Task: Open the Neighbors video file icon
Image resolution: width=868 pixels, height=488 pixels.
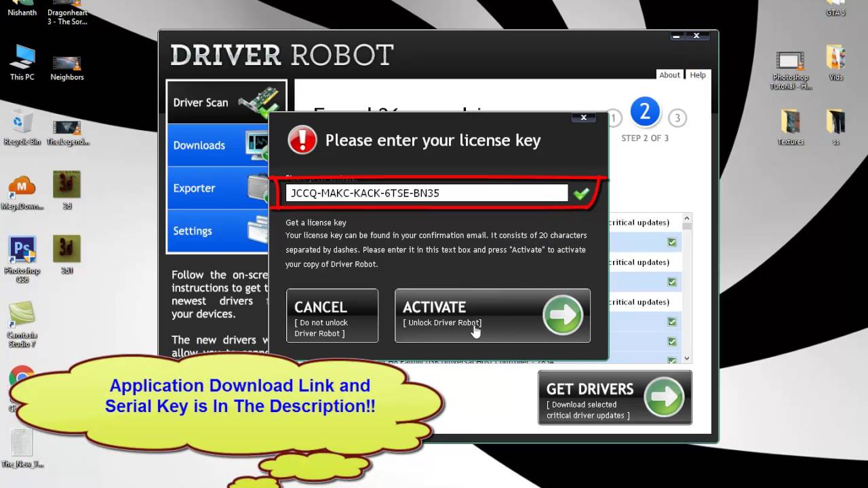Action: [x=67, y=68]
